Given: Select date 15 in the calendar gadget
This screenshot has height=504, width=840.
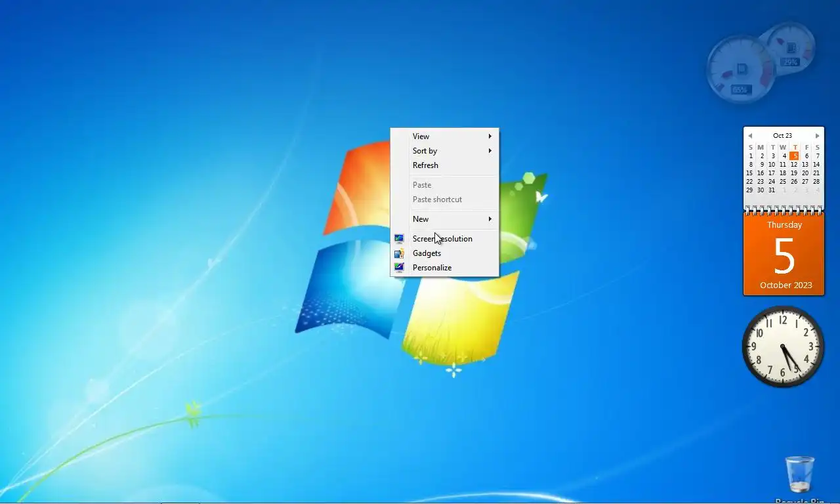Looking at the screenshot, I should [x=749, y=173].
